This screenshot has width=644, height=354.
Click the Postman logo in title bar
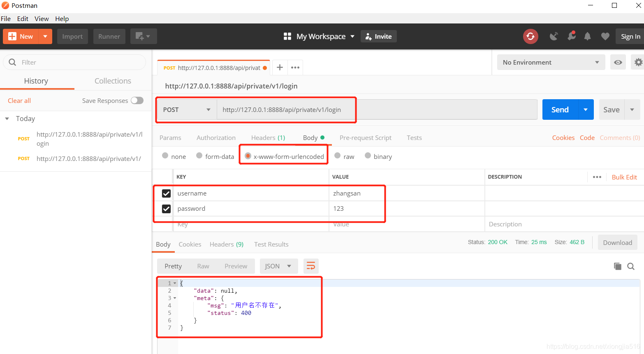pyautogui.click(x=5, y=5)
